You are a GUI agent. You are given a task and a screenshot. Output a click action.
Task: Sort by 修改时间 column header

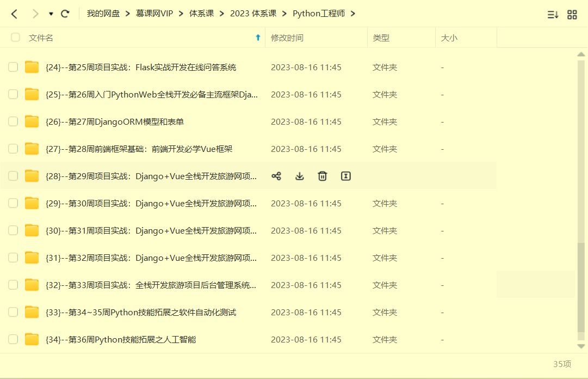click(x=287, y=38)
